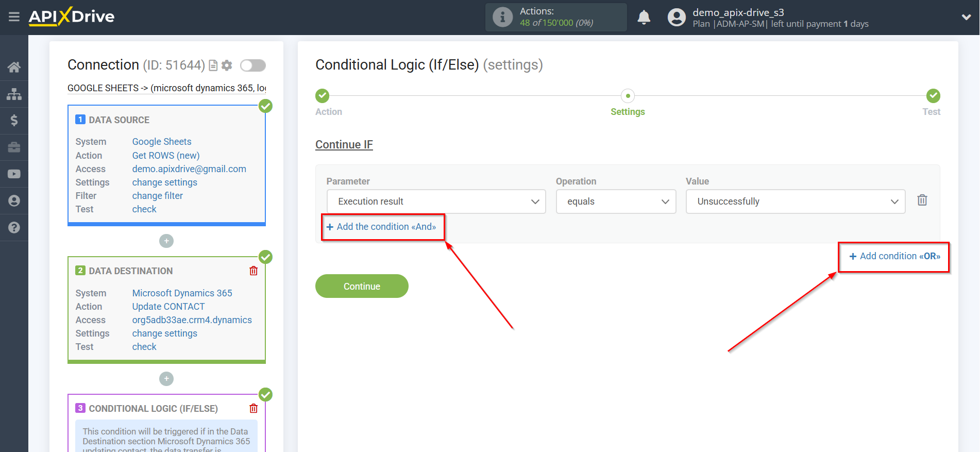Open the actions info icon
This screenshot has height=452, width=980.
(x=502, y=17)
